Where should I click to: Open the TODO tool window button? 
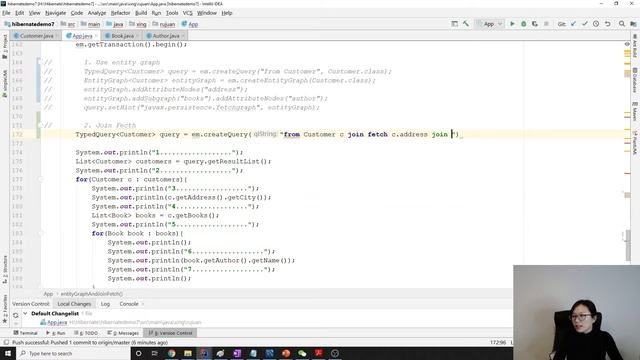tap(87, 333)
